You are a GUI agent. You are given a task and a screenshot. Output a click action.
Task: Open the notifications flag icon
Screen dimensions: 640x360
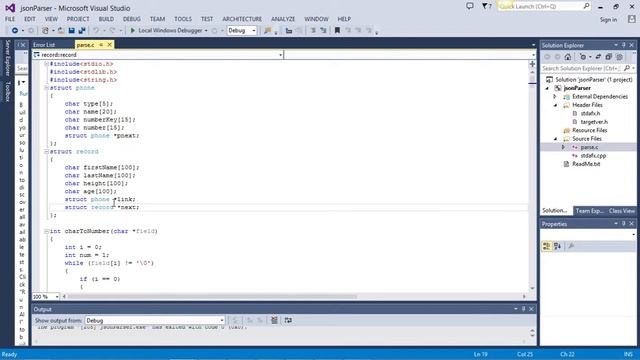pos(486,6)
